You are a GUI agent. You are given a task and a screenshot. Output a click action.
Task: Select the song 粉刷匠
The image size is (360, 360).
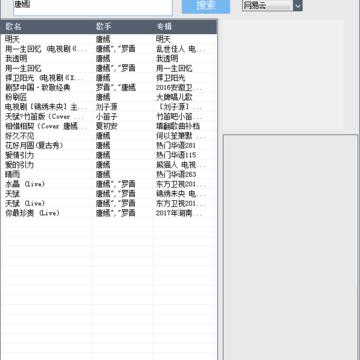point(16,97)
